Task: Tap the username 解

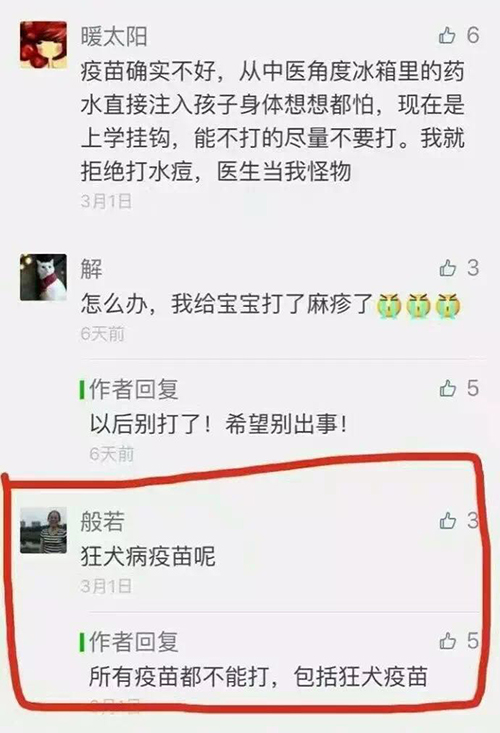Action: tap(91, 269)
